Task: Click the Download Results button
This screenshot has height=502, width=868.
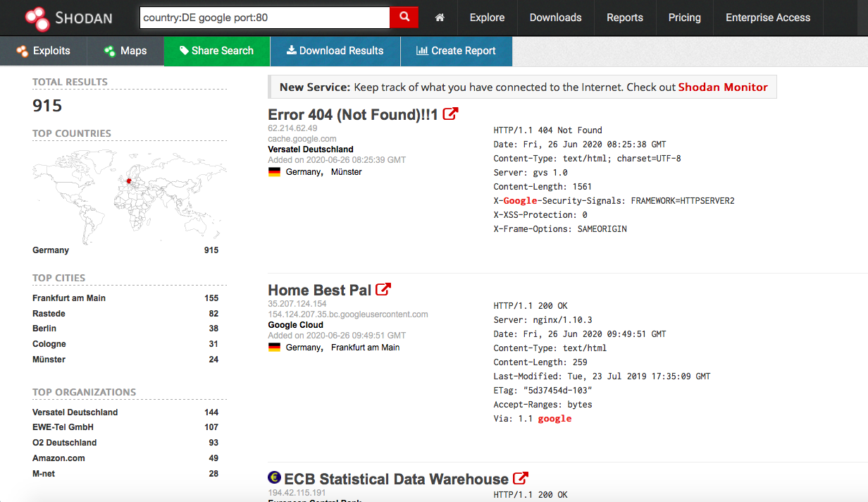Action: pyautogui.click(x=335, y=51)
